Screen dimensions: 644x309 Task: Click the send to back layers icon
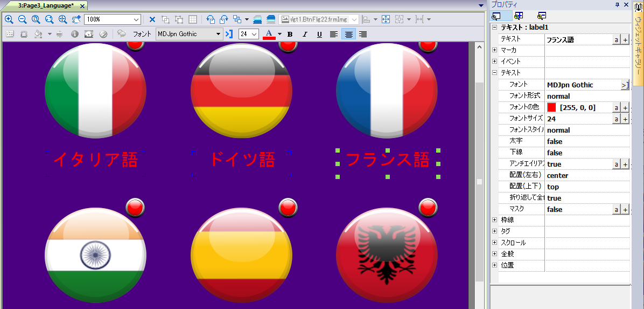(x=271, y=19)
